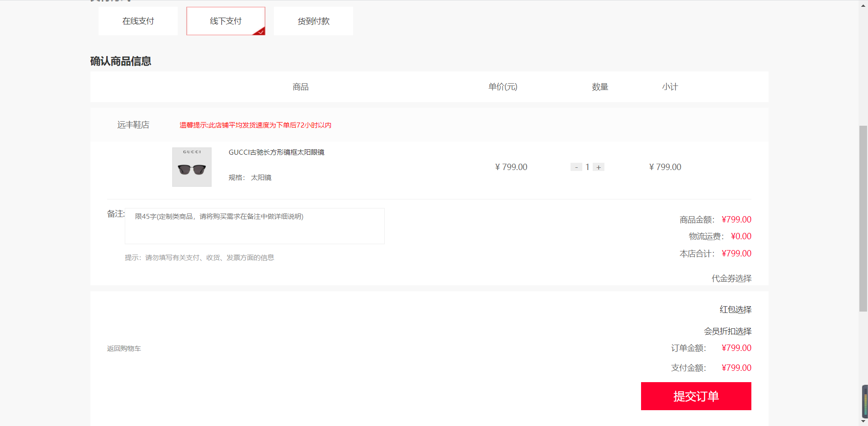Click the 订单金额 ¥799.00 value
Viewport: 868px width, 426px height.
tap(736, 348)
